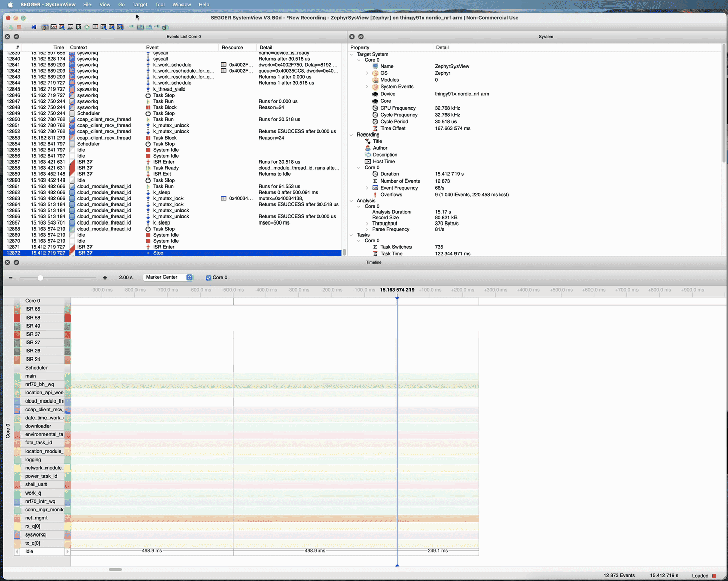Select the ISR 37 row in the Timeline tracks
The height and width of the screenshot is (581, 728).
(x=32, y=334)
